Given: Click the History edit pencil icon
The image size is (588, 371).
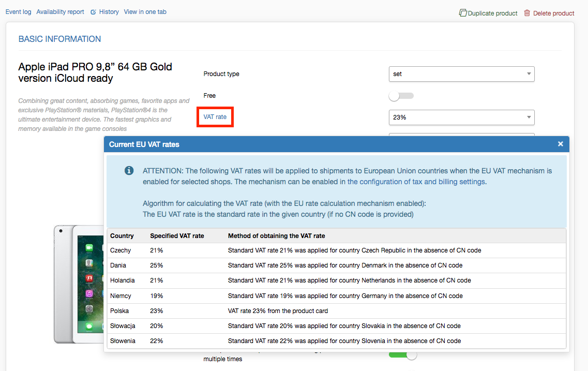Looking at the screenshot, I should click(x=93, y=12).
